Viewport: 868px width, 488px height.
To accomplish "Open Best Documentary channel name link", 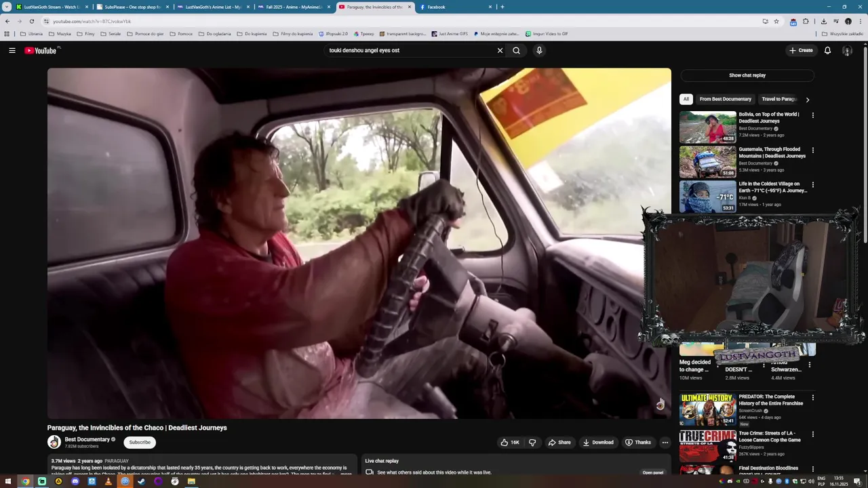I will coord(87,439).
